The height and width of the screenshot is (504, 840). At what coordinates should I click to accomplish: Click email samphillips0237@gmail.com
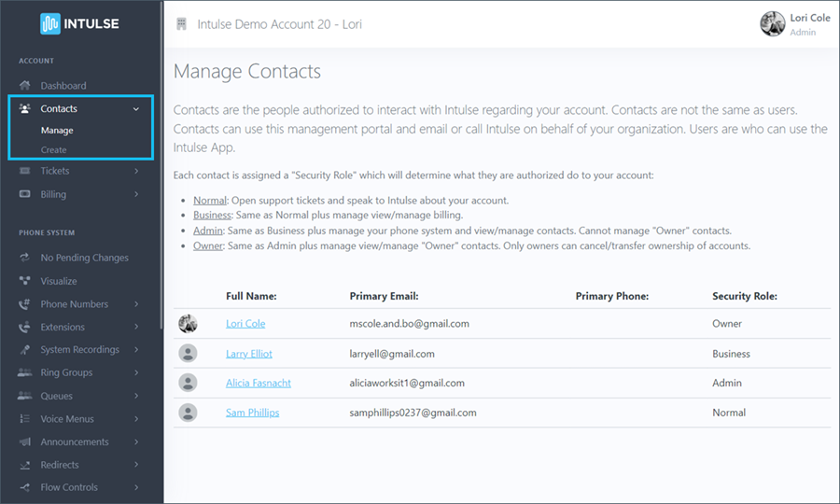point(413,413)
